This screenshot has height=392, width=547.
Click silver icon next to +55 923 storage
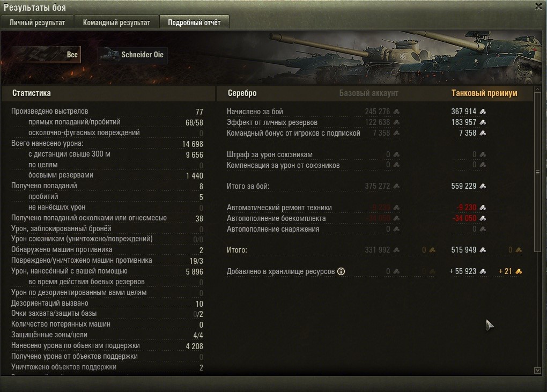(x=483, y=271)
